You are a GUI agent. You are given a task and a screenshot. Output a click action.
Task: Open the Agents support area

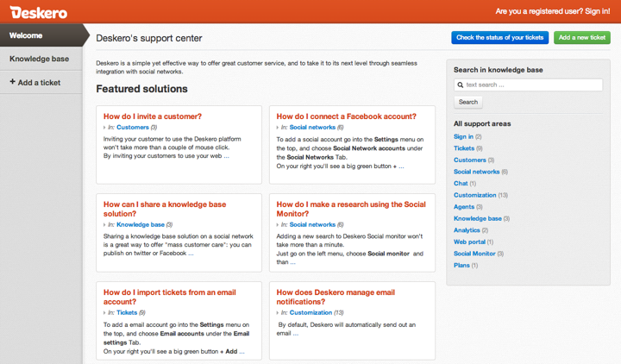464,207
